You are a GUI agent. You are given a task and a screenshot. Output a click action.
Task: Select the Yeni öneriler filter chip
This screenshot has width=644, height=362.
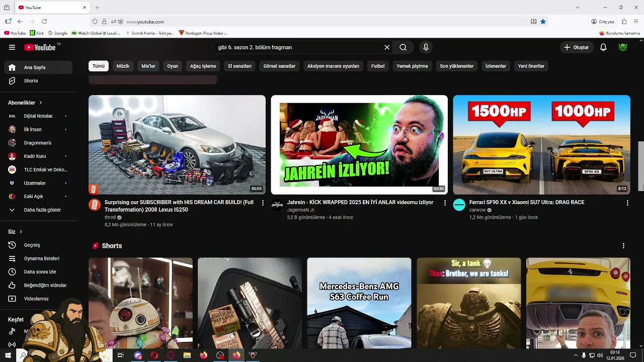tap(531, 66)
